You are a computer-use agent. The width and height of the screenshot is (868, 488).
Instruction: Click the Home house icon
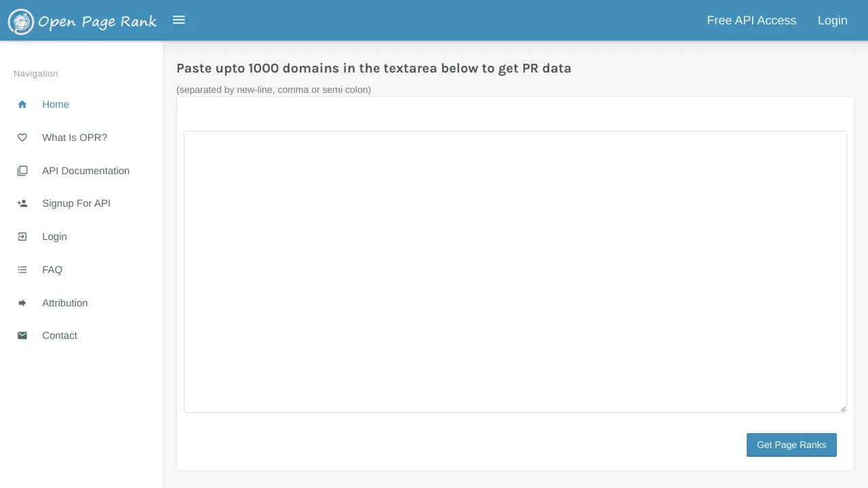pyautogui.click(x=22, y=104)
